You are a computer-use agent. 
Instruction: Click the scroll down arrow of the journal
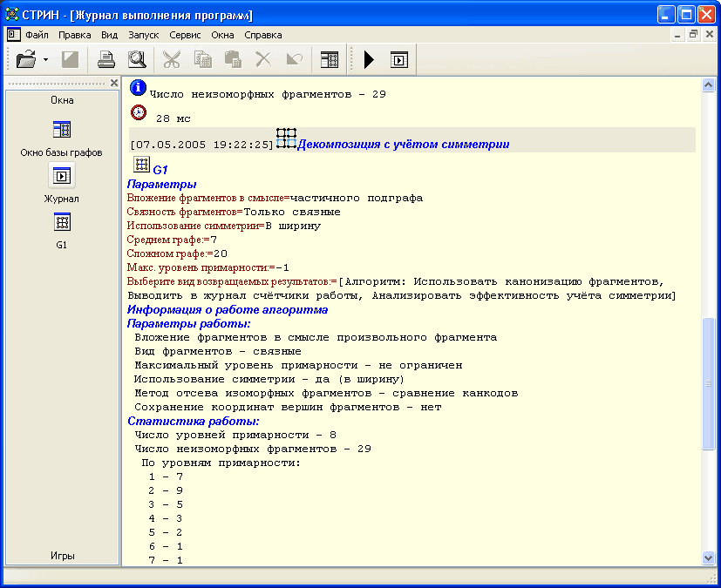[708, 558]
